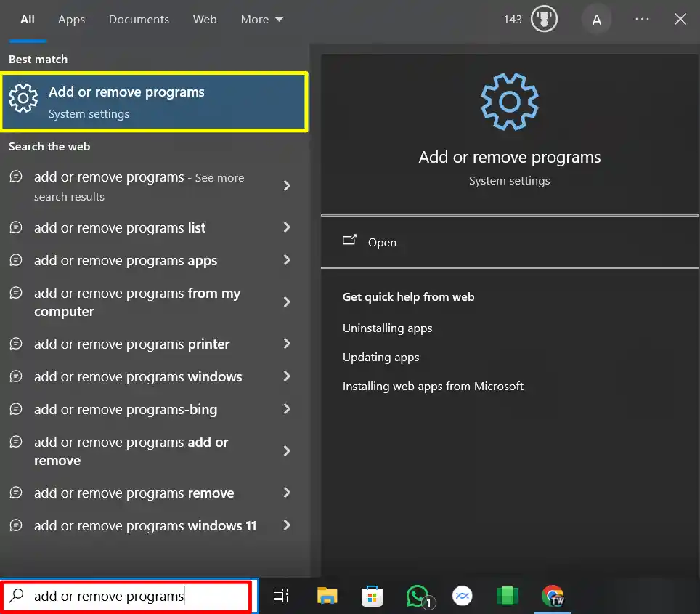Open File Explorer from the taskbar
Image resolution: width=700 pixels, height=614 pixels.
coord(326,595)
